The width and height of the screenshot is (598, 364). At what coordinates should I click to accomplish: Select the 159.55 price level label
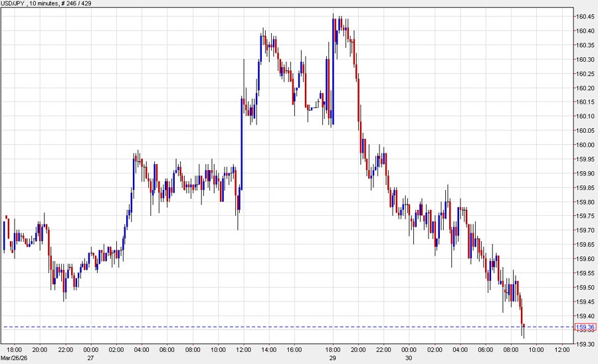(x=585, y=273)
